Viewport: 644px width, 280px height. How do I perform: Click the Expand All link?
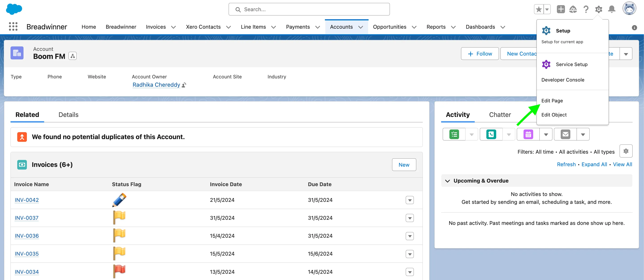594,164
